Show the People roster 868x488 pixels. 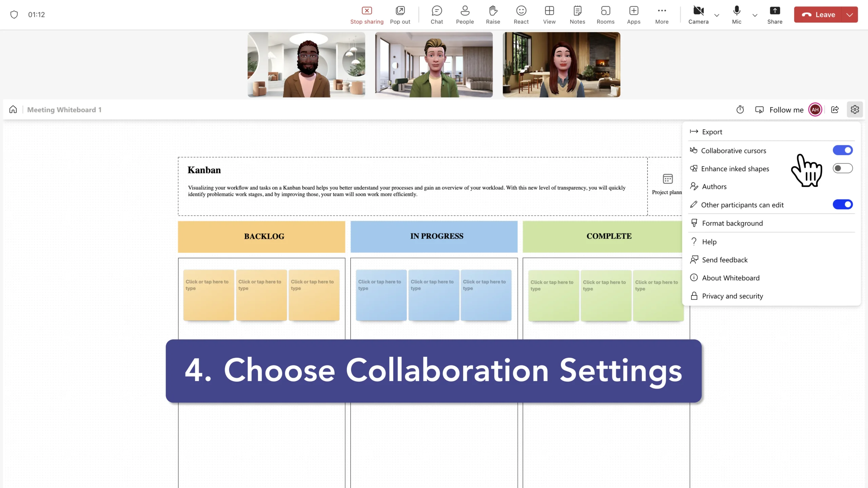coord(465,15)
